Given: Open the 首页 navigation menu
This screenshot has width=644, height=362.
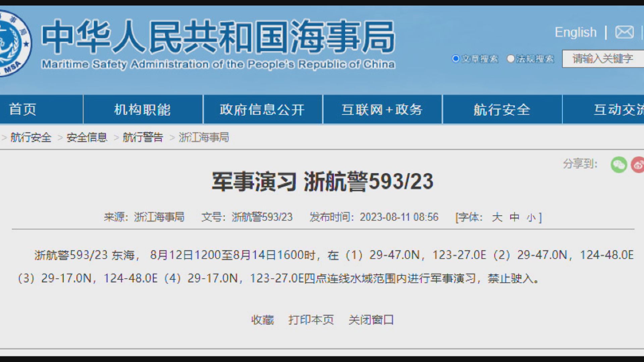Looking at the screenshot, I should (x=23, y=109).
